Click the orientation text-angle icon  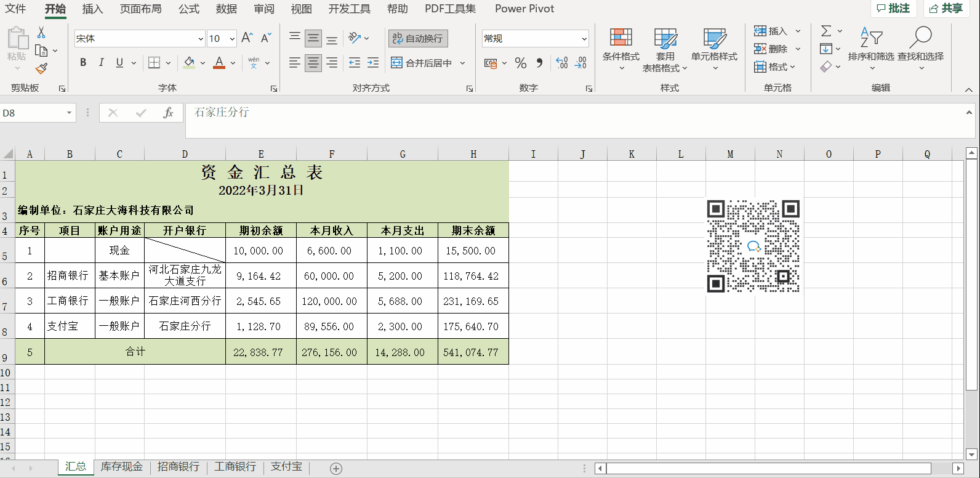[355, 38]
